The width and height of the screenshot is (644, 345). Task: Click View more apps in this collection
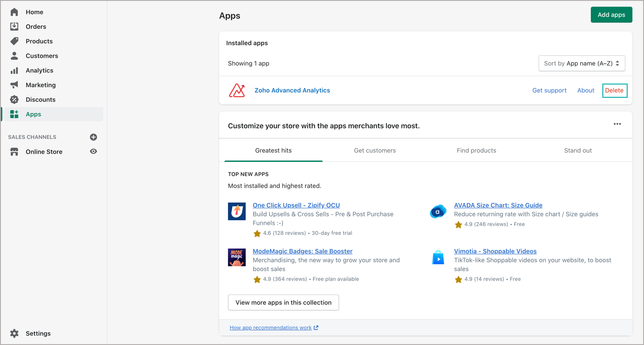(283, 303)
